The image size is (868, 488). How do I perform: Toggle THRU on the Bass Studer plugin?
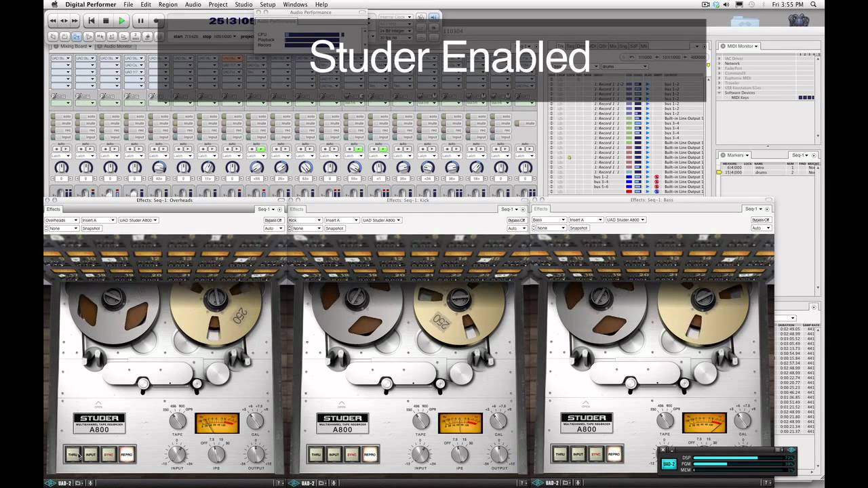pyautogui.click(x=560, y=455)
